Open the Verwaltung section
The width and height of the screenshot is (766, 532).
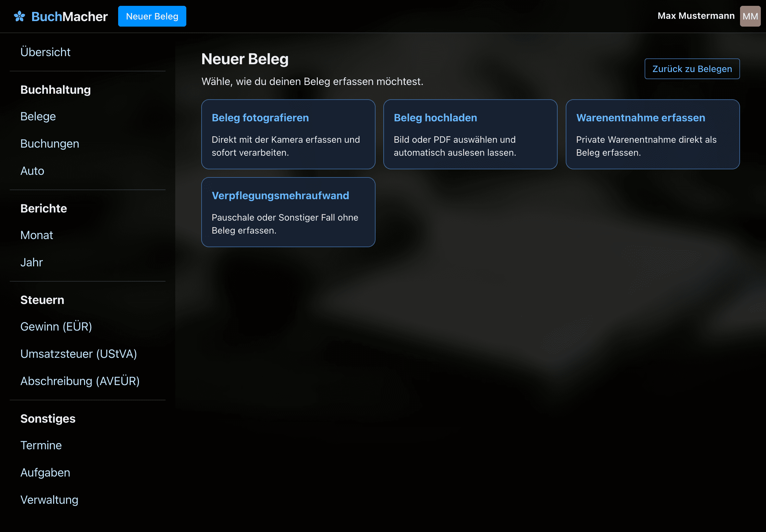49,500
